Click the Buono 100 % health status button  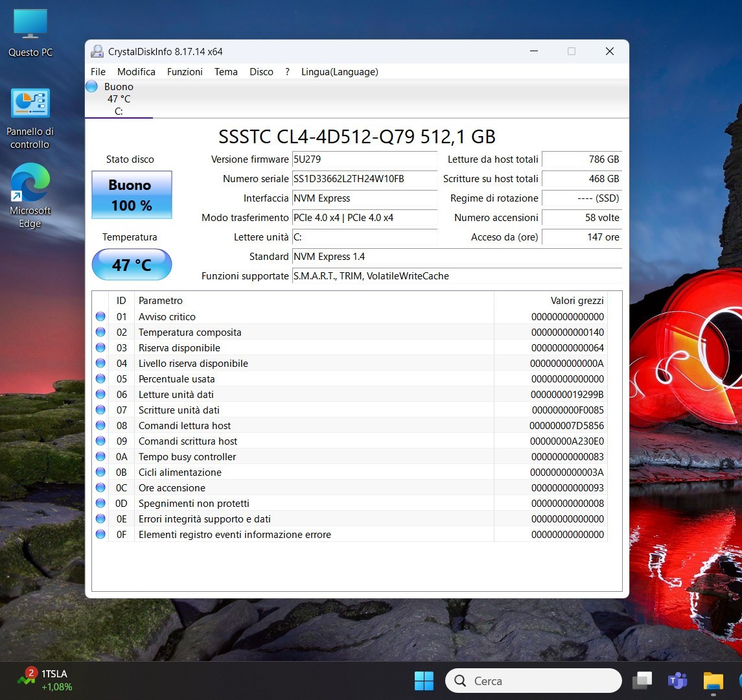pos(132,194)
